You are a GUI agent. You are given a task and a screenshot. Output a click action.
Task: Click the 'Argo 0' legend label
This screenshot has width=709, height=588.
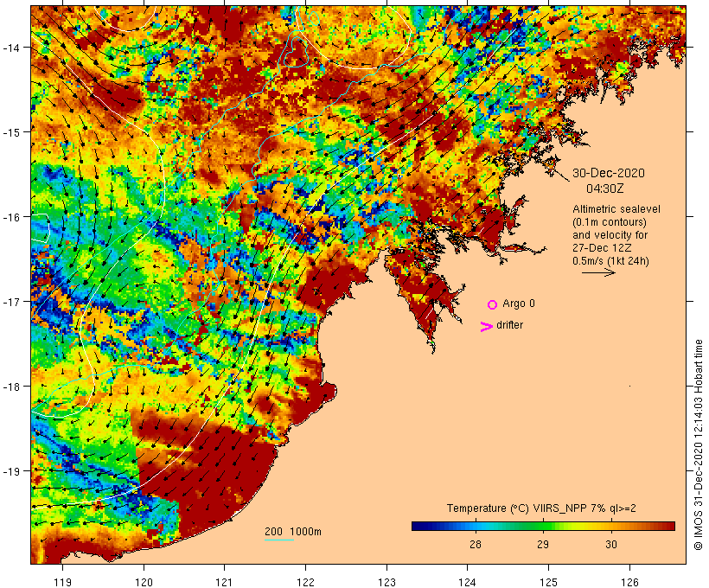coord(519,304)
